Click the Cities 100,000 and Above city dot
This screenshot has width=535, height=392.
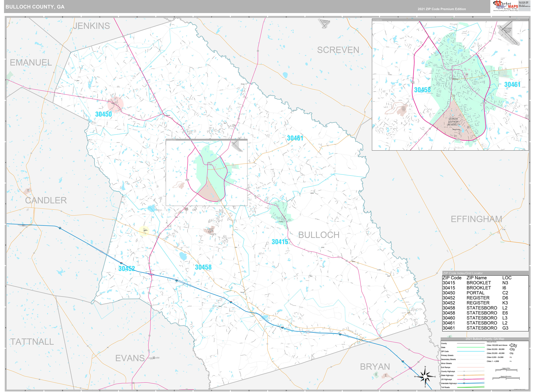coord(510,345)
